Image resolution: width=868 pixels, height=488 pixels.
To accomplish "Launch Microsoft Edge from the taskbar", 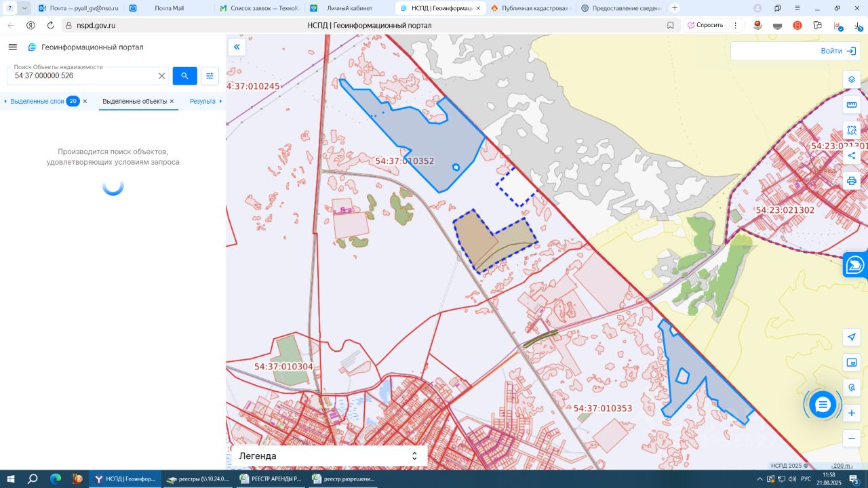I will pyautogui.click(x=56, y=479).
